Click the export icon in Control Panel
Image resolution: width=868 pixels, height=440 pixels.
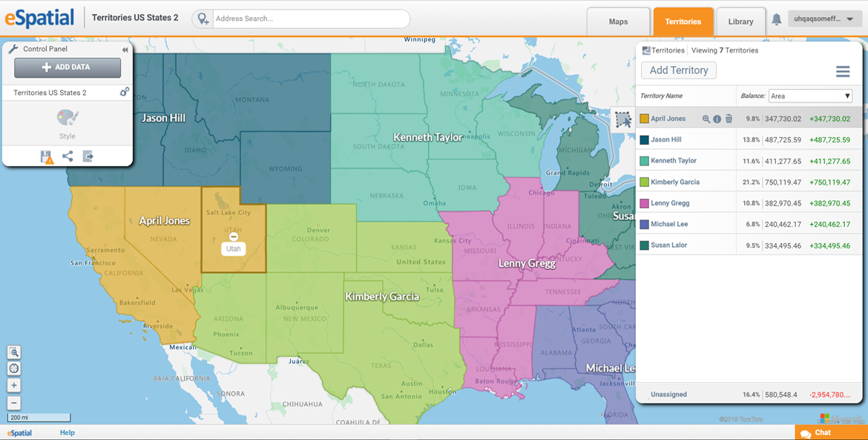tap(88, 157)
